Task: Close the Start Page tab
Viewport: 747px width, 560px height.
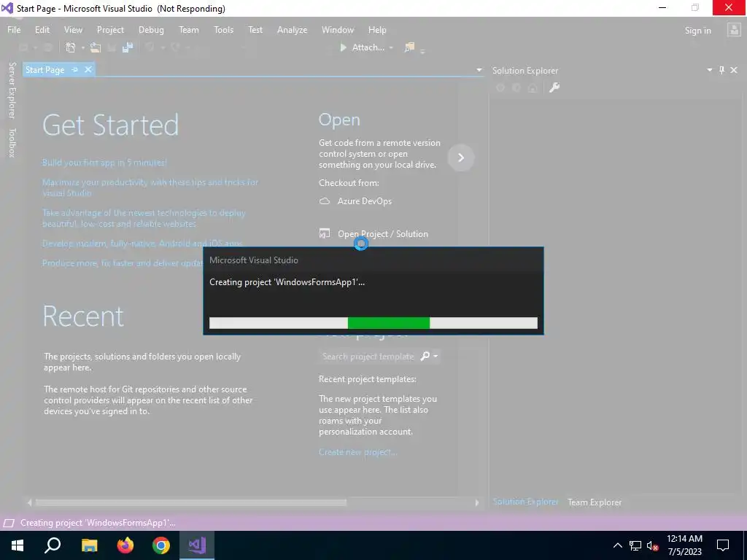Action: (x=88, y=69)
